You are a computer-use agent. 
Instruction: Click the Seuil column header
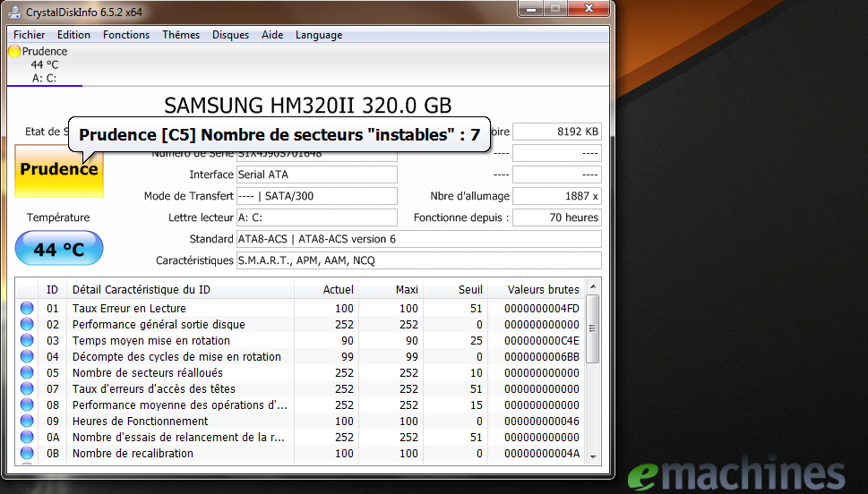[456, 289]
